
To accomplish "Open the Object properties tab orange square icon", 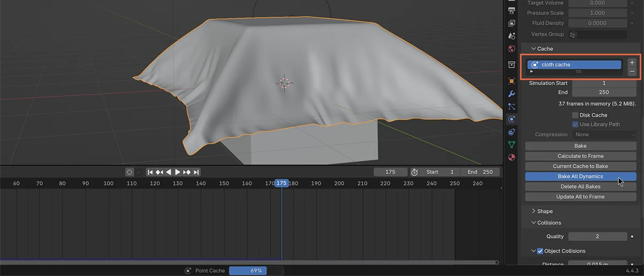I will [511, 82].
